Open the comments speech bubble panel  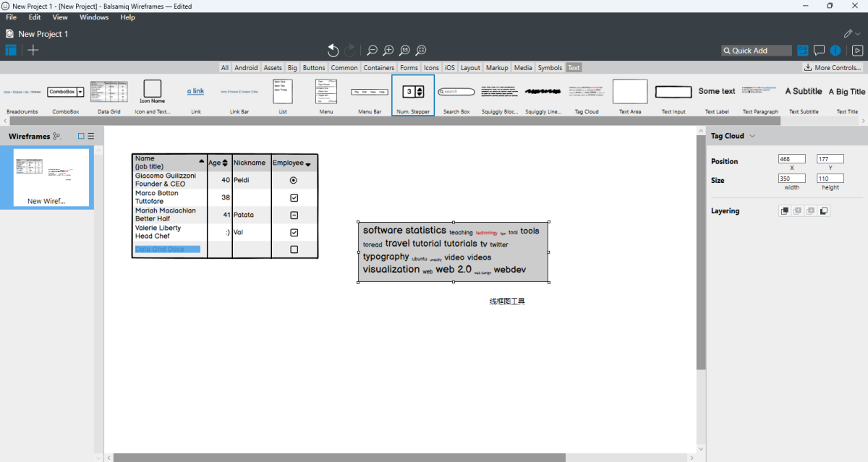coord(819,51)
